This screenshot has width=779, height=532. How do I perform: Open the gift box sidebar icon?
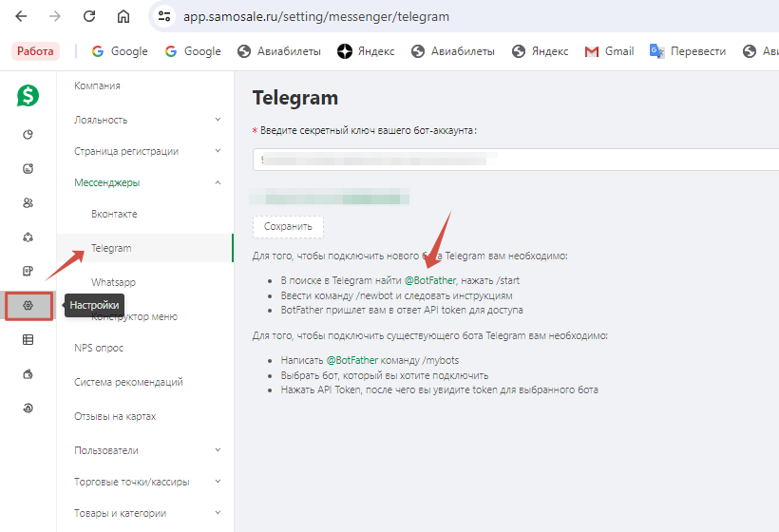(x=28, y=374)
